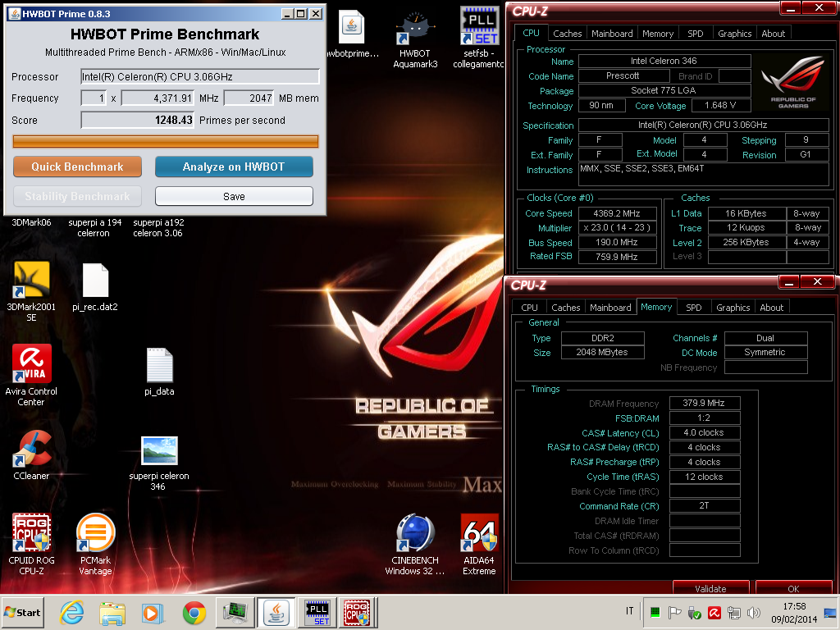840x630 pixels.
Task: Click the Command Rate value 2T
Action: pos(704,505)
